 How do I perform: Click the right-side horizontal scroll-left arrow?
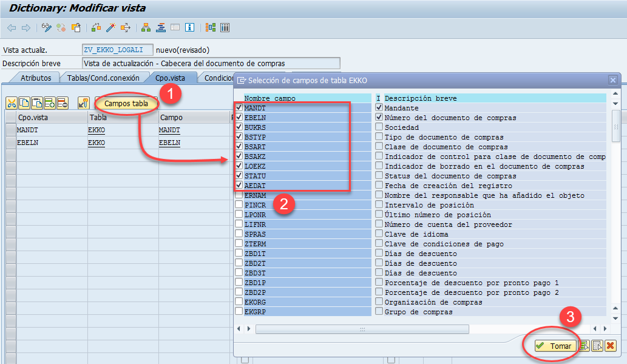(x=595, y=328)
